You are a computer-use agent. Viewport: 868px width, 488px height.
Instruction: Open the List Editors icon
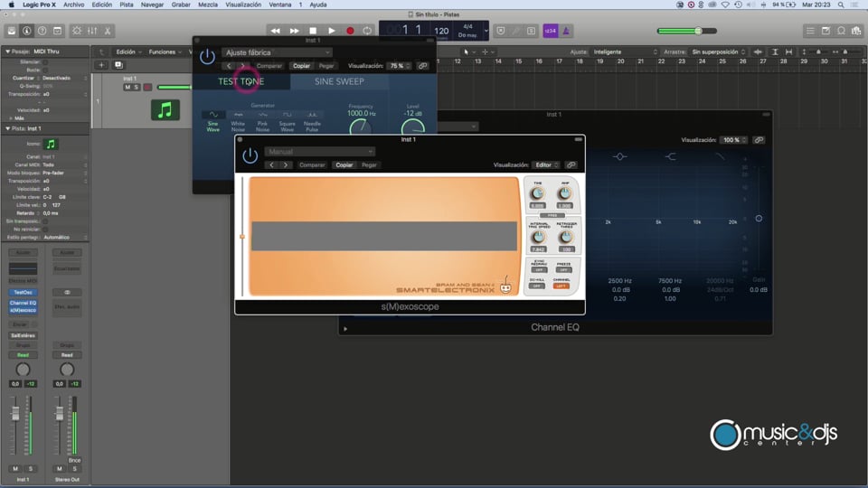tap(810, 31)
